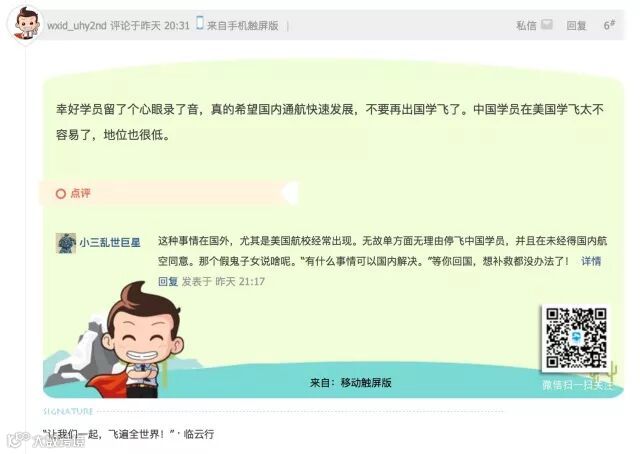The image size is (640, 454).
Task: Click the QR code image
Action: (x=576, y=338)
